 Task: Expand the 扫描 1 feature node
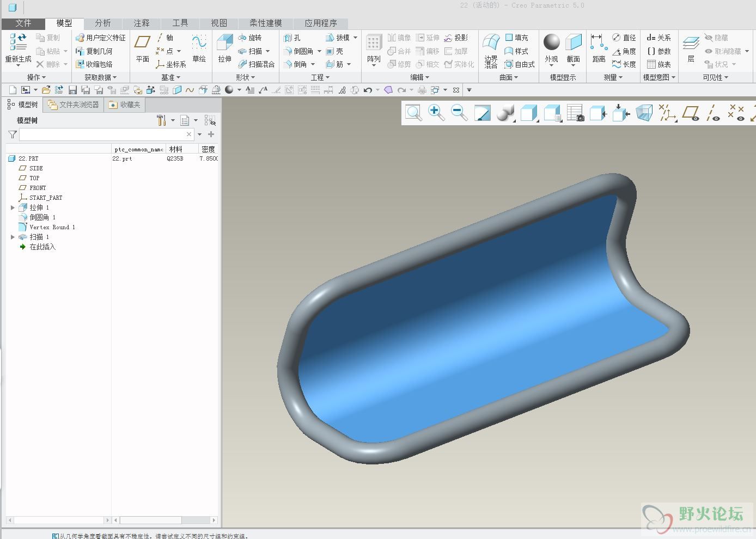click(13, 237)
